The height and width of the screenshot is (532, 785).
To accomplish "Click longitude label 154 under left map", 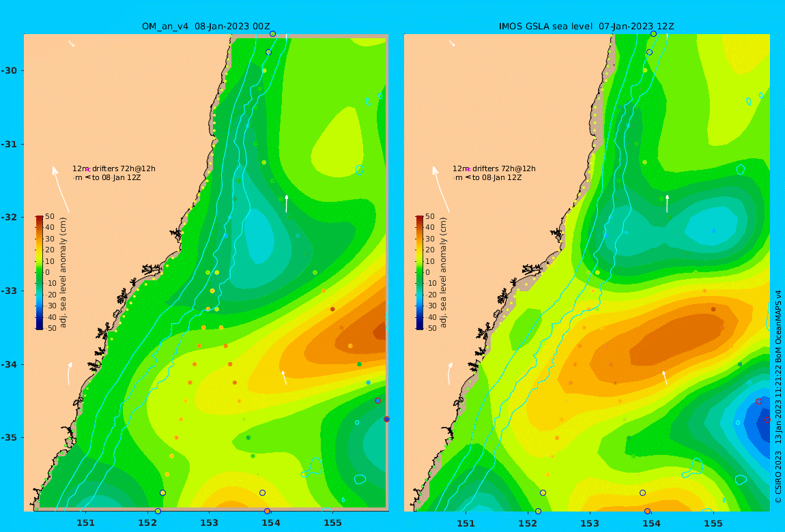I will [x=271, y=523].
